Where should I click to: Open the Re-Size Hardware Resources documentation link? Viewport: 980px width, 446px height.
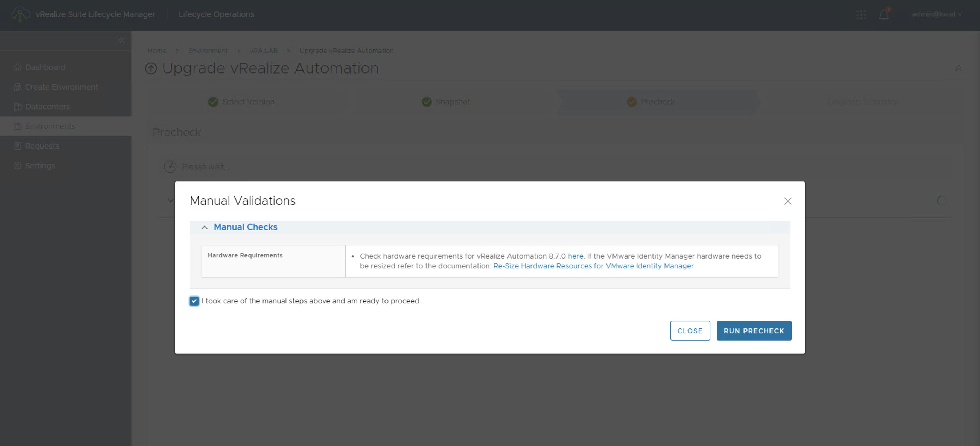(593, 266)
